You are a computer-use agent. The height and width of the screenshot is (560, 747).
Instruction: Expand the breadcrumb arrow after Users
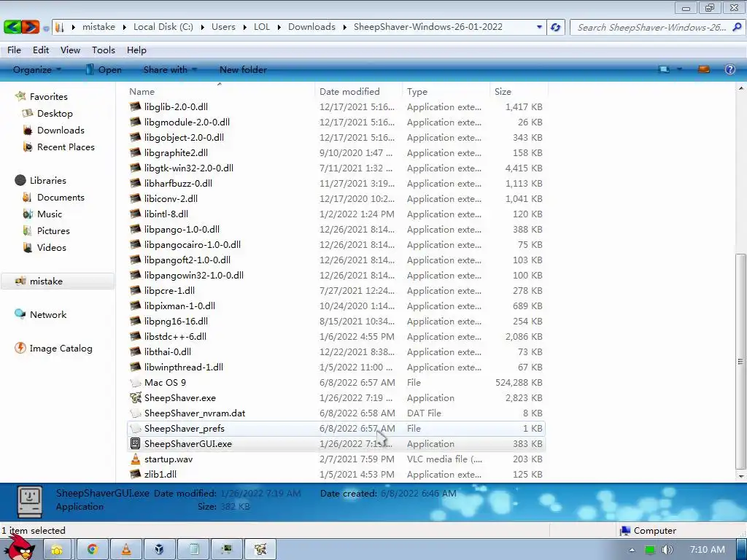(x=244, y=27)
